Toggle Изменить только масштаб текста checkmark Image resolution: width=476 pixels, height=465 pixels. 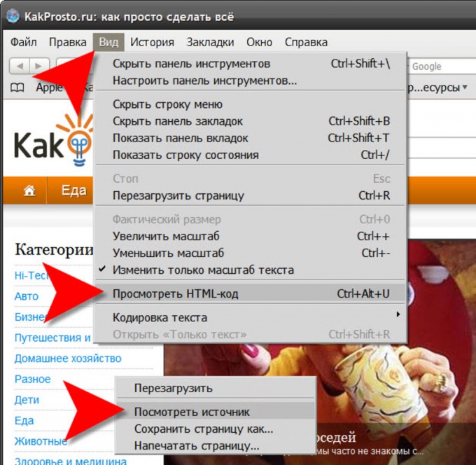point(251,270)
